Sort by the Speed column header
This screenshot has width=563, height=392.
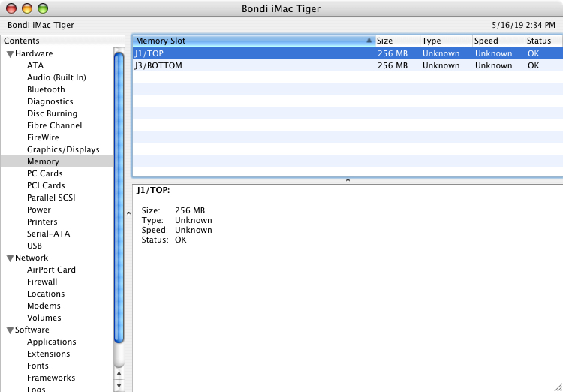click(x=498, y=41)
